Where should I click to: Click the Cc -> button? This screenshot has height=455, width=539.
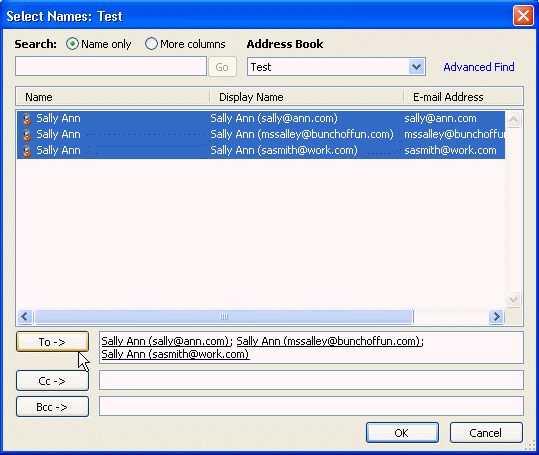(x=52, y=381)
